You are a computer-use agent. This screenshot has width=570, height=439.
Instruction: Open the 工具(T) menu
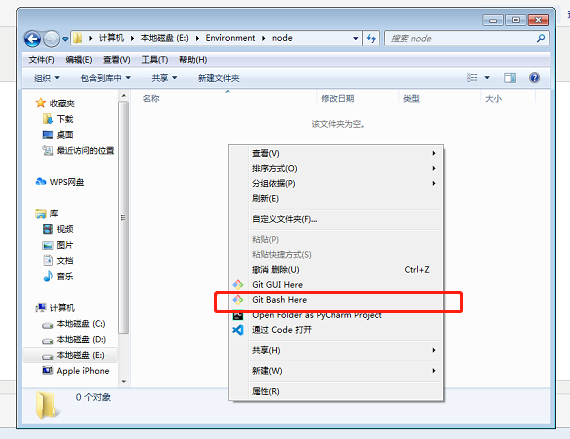point(154,60)
